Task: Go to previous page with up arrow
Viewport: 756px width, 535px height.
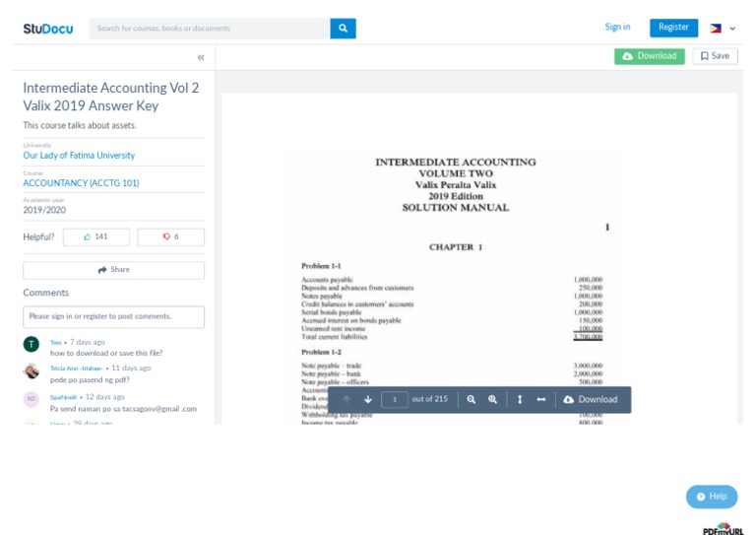Action: point(346,399)
